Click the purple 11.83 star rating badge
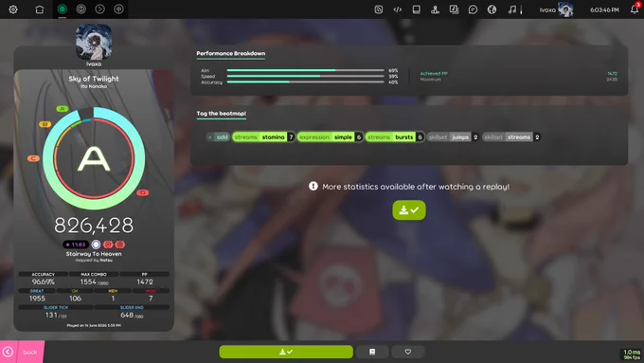The width and height of the screenshot is (644, 363). (76, 245)
